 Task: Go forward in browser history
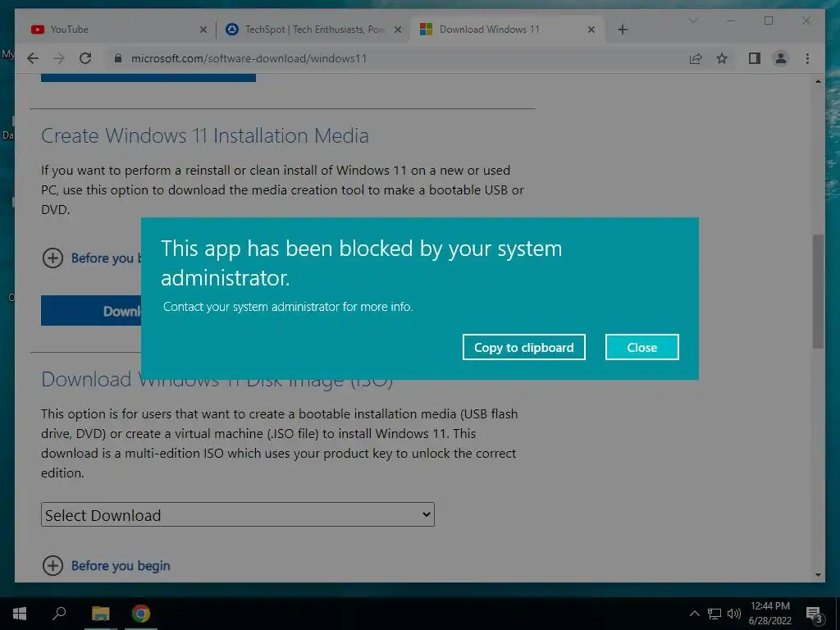click(x=58, y=58)
